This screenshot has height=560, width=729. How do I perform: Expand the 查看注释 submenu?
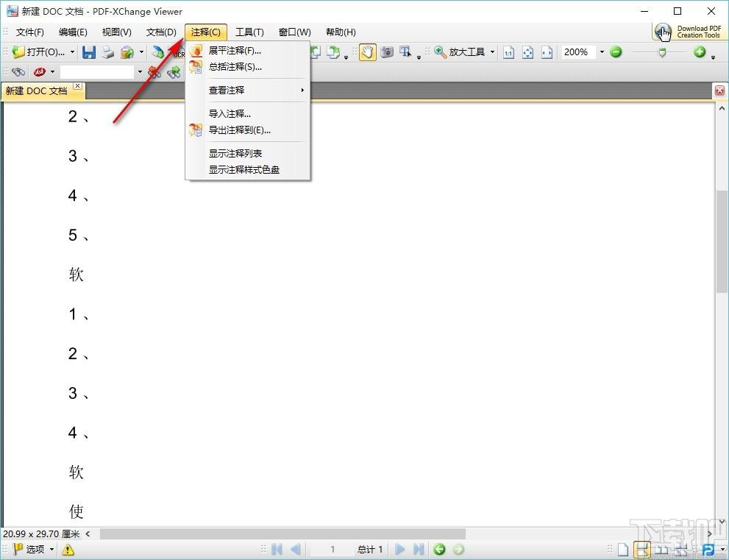coord(248,91)
